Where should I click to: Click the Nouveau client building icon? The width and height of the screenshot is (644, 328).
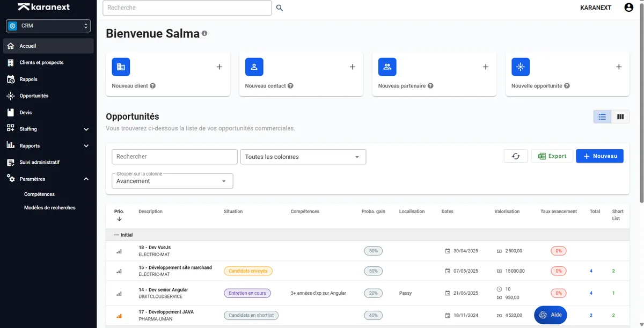click(x=121, y=67)
